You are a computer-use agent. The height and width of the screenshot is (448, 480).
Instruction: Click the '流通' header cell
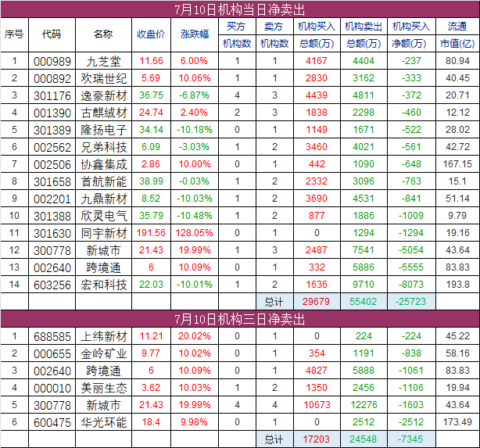click(x=457, y=27)
